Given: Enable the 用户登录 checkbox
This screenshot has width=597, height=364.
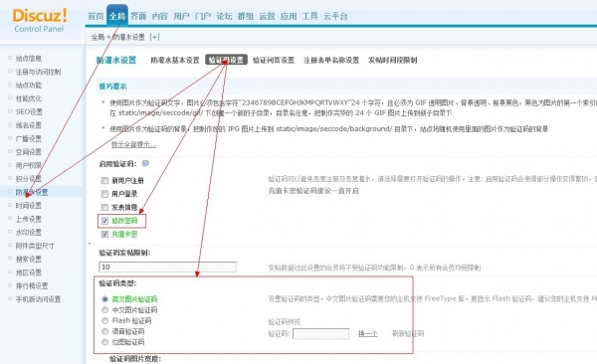Looking at the screenshot, I should tap(104, 194).
